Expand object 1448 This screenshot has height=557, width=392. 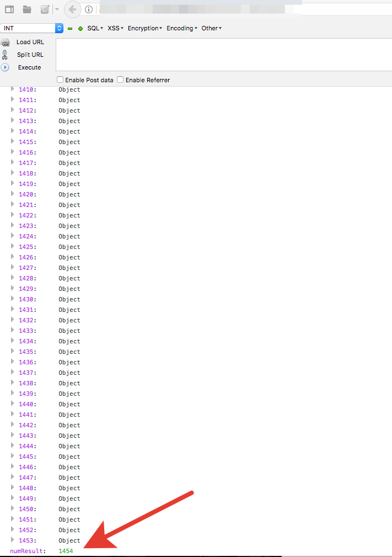point(13,487)
